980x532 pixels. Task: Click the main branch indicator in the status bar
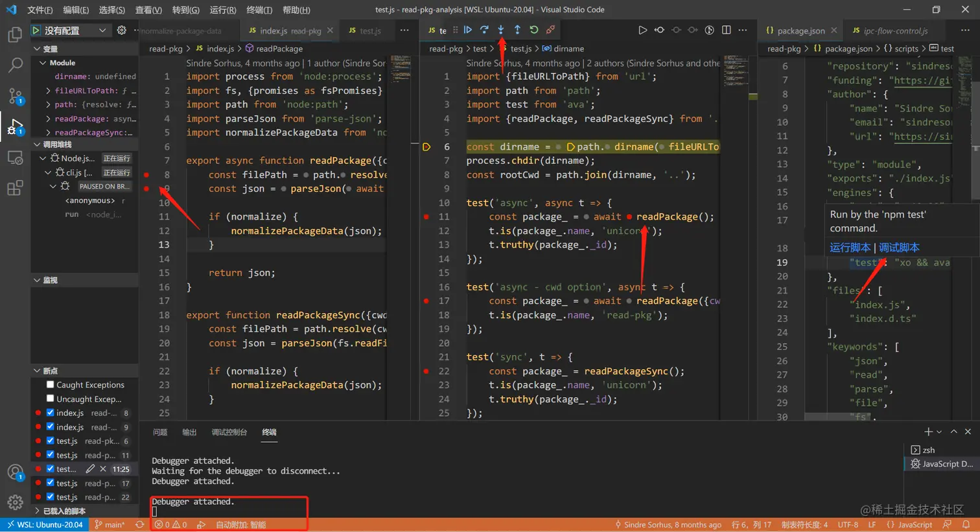tap(111, 524)
